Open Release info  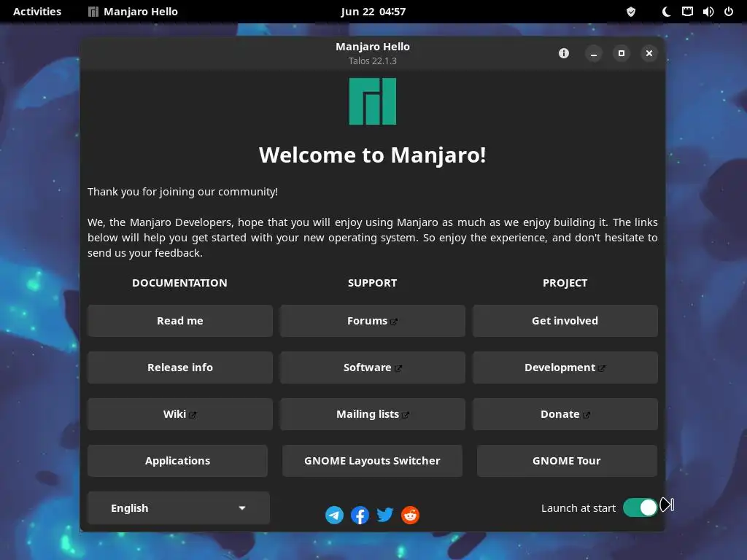point(180,367)
